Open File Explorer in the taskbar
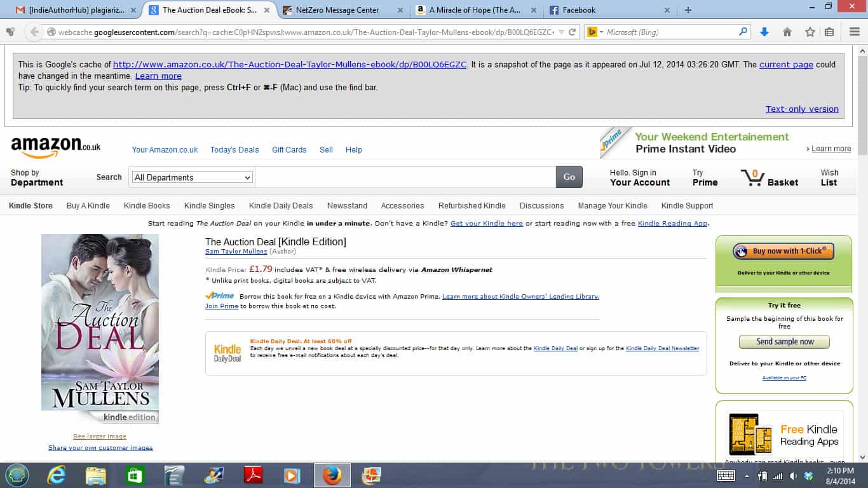 [x=96, y=475]
